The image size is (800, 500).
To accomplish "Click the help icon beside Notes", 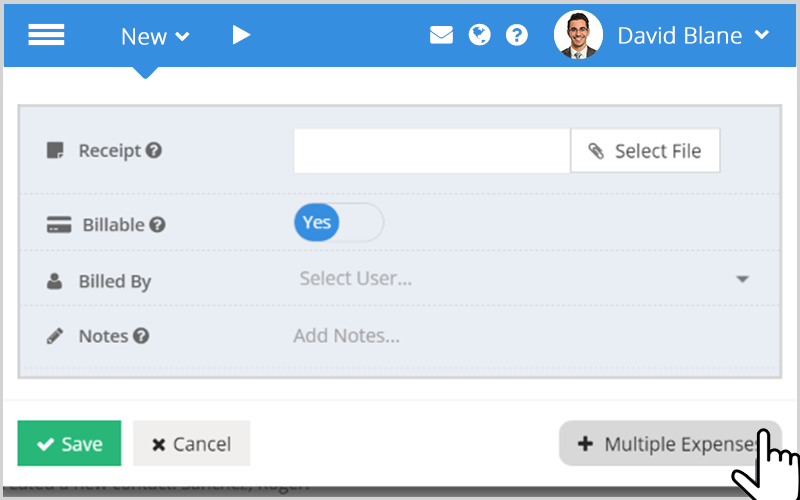I will [x=141, y=336].
